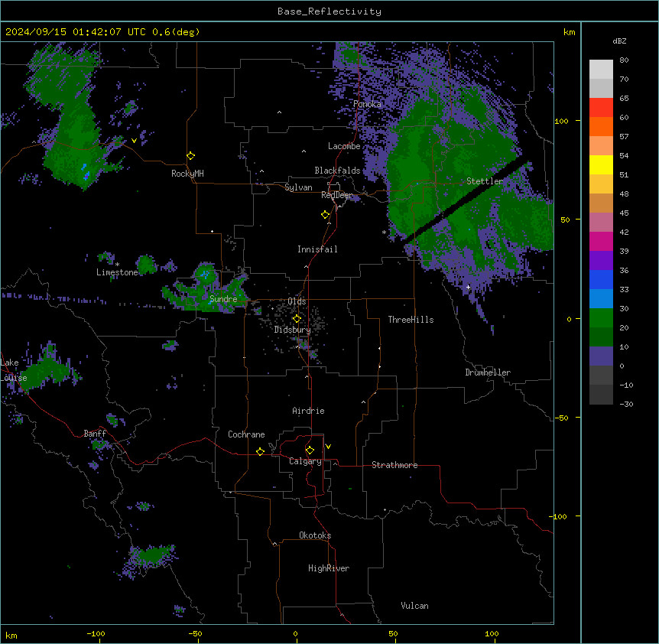
Task: Click the white asterisk above Limestone label
Action: pos(117,265)
